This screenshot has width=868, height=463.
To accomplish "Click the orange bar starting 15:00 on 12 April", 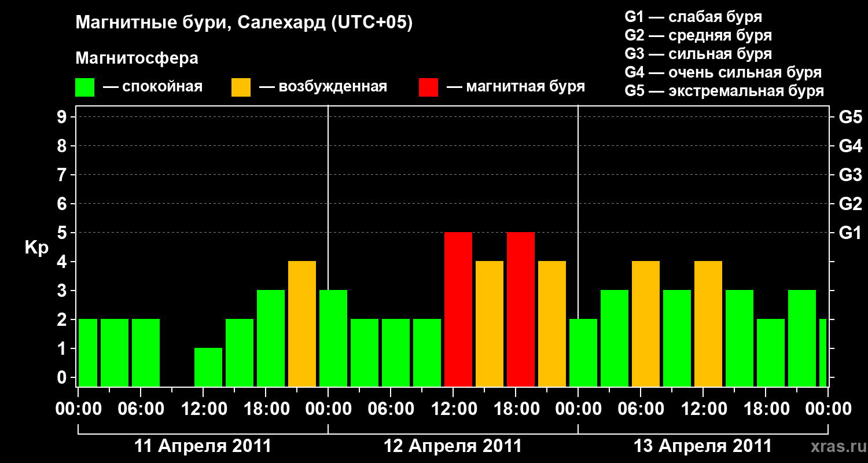I will coord(490,324).
